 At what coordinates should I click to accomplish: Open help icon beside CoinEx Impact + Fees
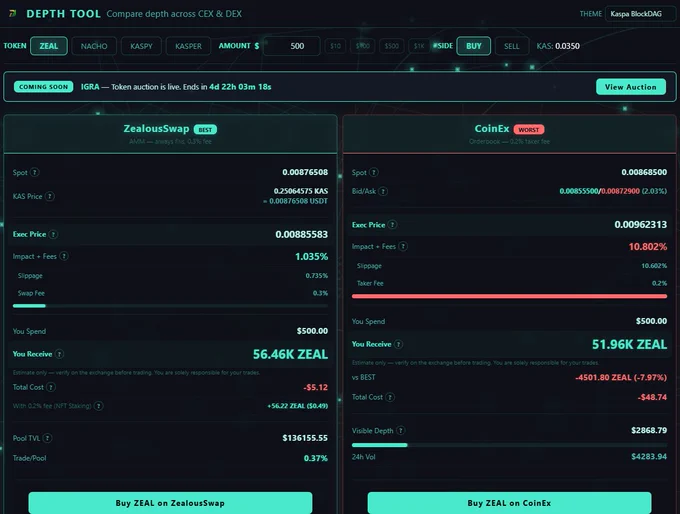pos(403,246)
